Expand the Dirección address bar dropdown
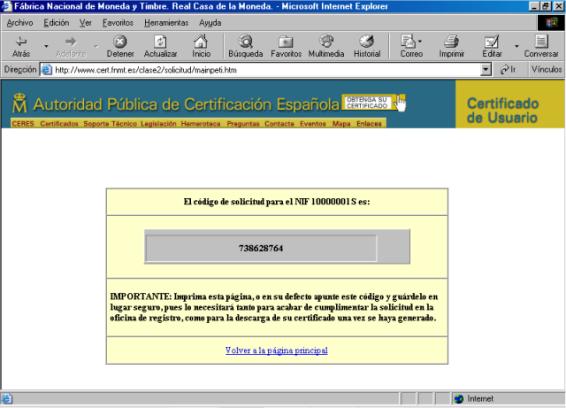Screen dimensions: 566x408 point(486,69)
